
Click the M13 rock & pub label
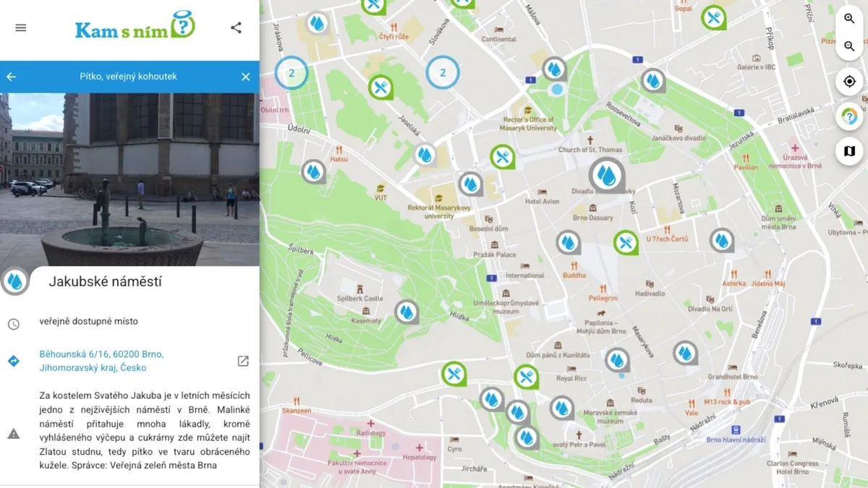[x=726, y=402]
